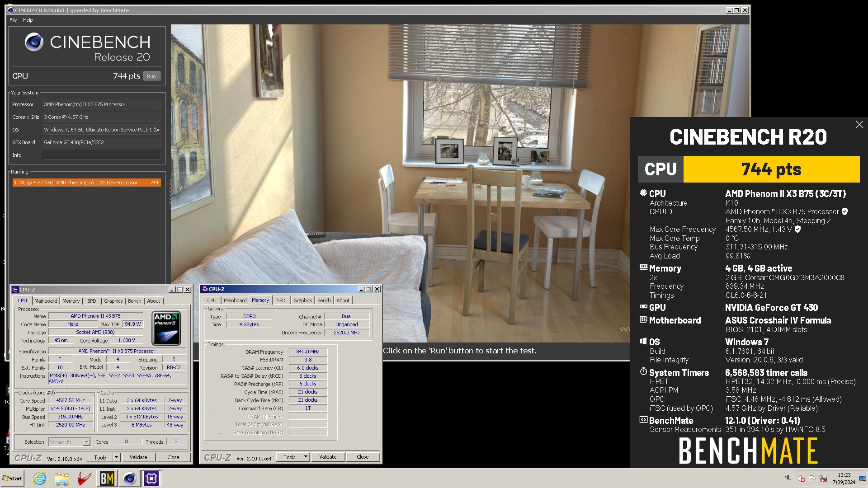Viewport: 868px width, 488px height.
Task: Click the muted volume tray icon
Action: [802, 479]
